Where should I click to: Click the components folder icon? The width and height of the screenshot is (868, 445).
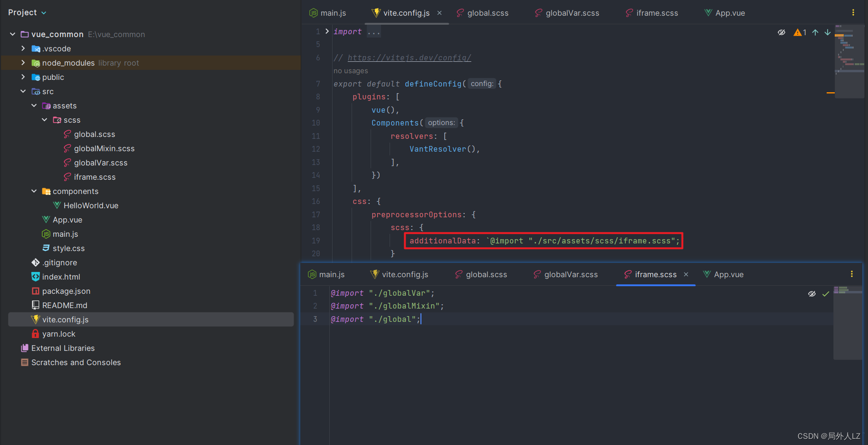click(46, 191)
